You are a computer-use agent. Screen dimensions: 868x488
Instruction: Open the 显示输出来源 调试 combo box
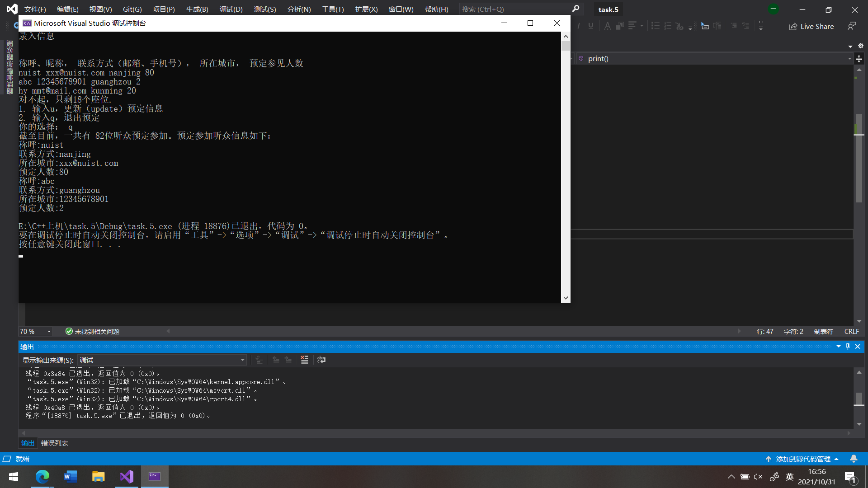[162, 360]
